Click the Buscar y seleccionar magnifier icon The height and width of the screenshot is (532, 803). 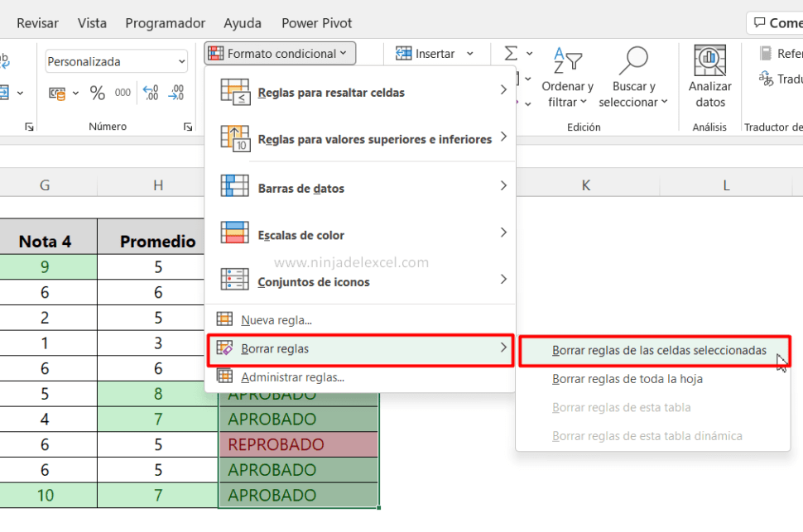(633, 60)
